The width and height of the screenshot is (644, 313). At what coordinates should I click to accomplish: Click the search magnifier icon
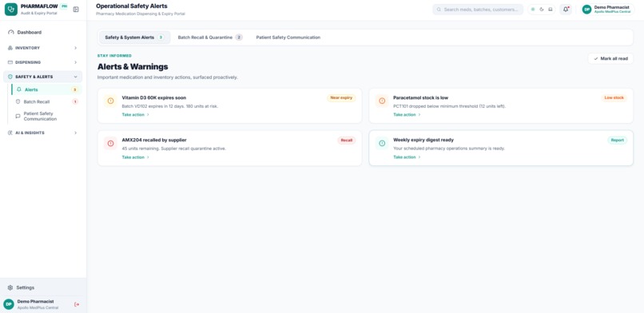coord(439,10)
